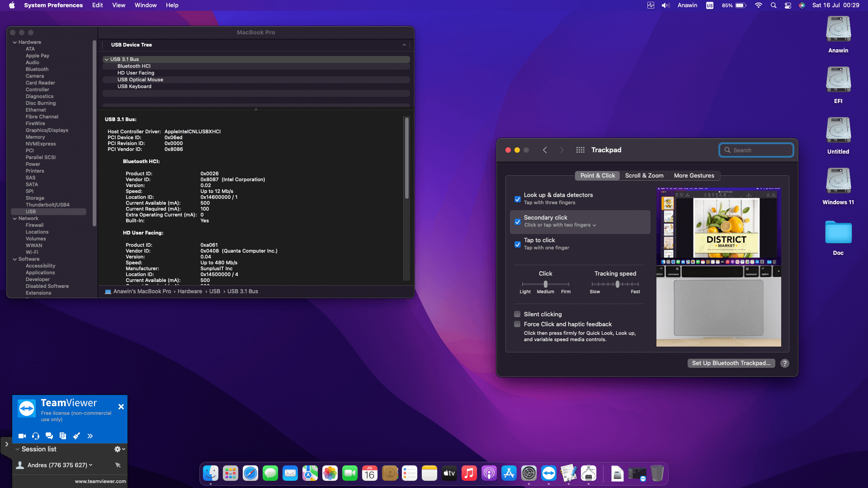Show more TeamViewer tools with double-arrow
The width and height of the screenshot is (868, 488).
90,436
